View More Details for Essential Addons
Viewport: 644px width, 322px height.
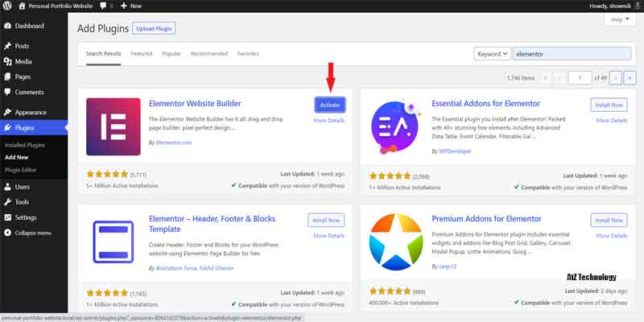(612, 120)
